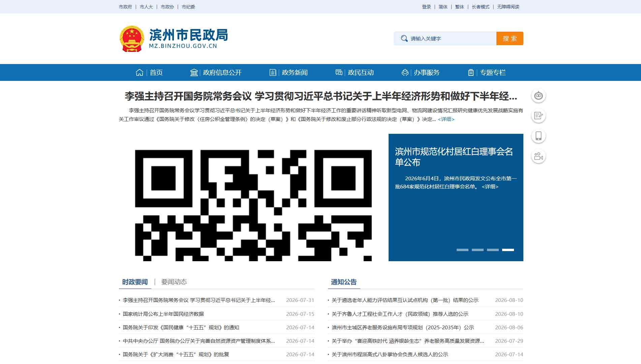Click the 登录 link
641x364 pixels.
[426, 7]
